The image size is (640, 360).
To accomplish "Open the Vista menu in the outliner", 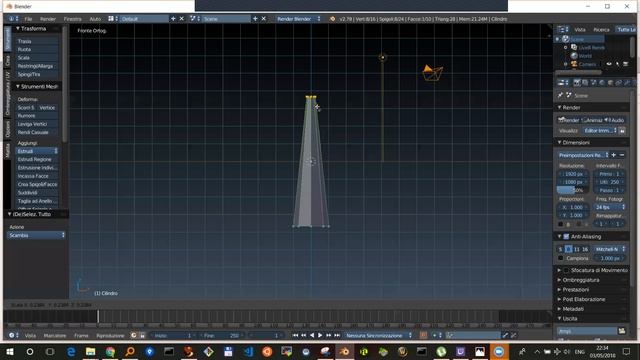I will pyautogui.click(x=580, y=29).
